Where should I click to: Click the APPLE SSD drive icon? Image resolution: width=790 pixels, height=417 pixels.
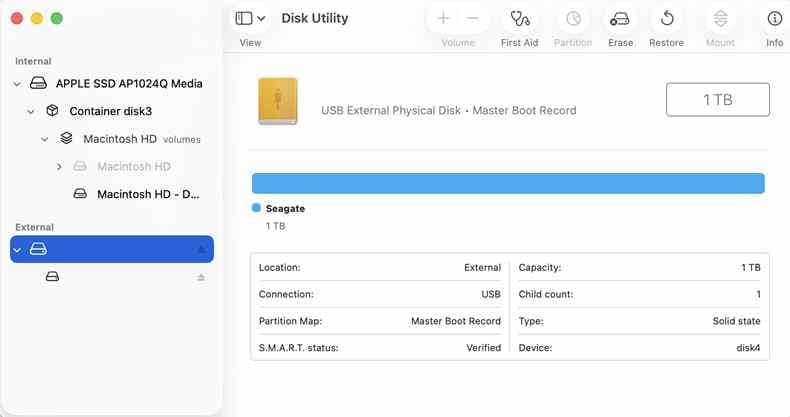tap(38, 83)
